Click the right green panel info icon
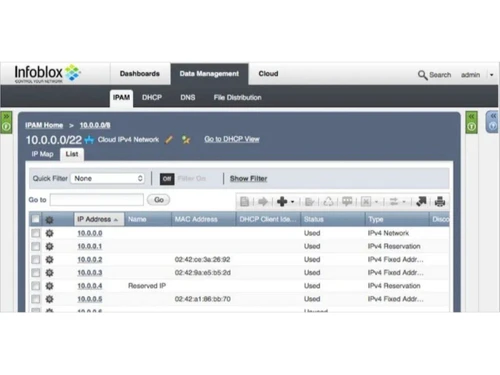The height and width of the screenshot is (375, 500). (x=471, y=127)
